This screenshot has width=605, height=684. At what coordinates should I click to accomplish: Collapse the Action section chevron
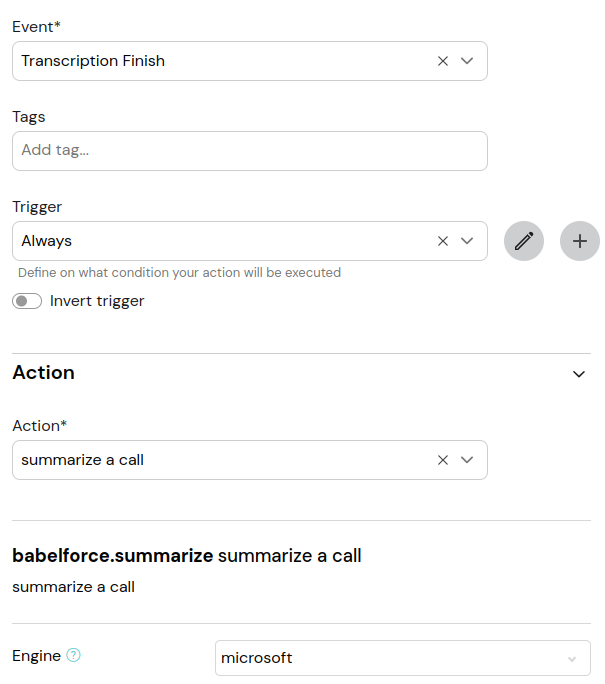[x=579, y=374]
